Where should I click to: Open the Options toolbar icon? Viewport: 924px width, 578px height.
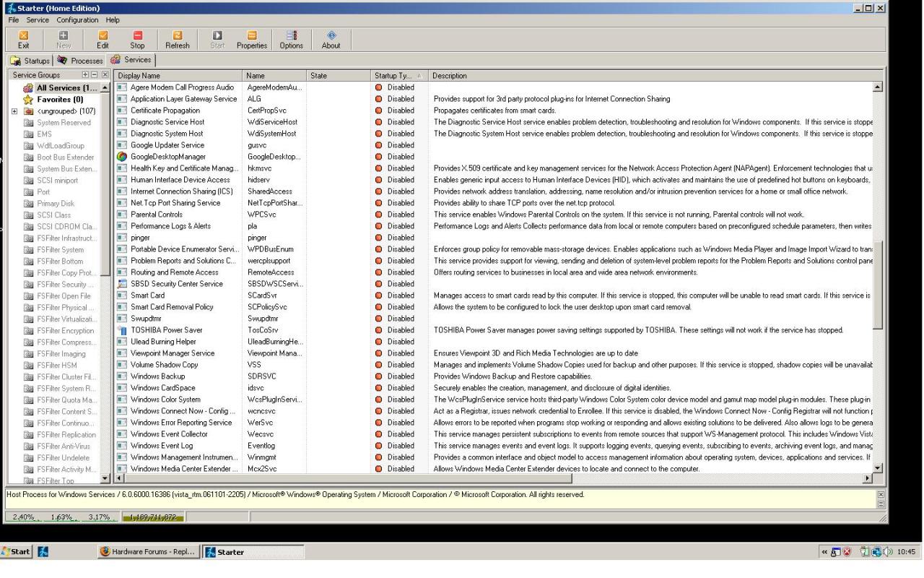[291, 40]
